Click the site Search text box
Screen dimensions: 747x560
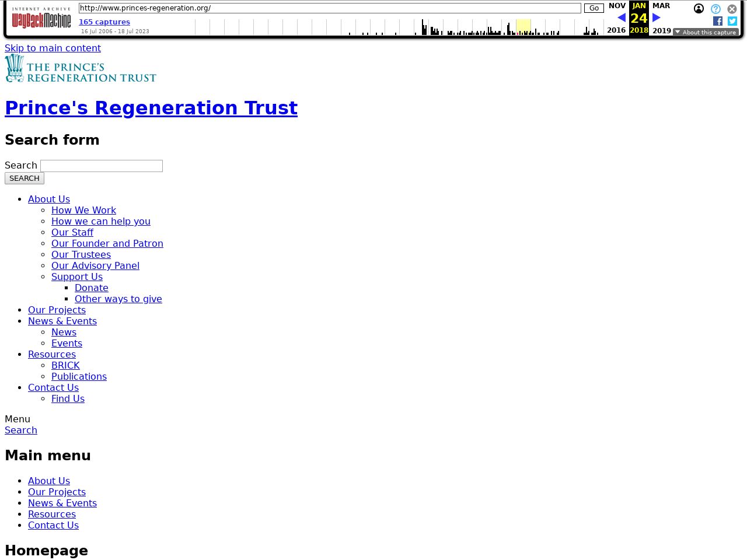tap(102, 166)
